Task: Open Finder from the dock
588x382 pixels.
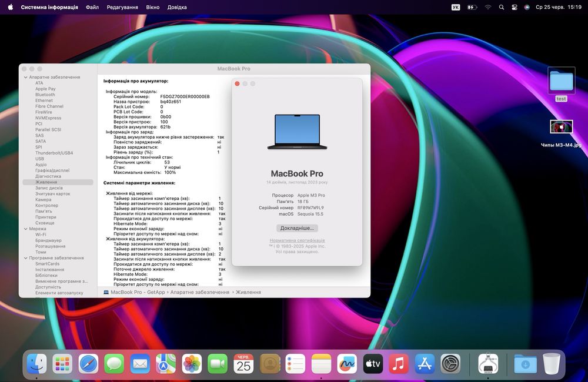Action: (x=36, y=363)
